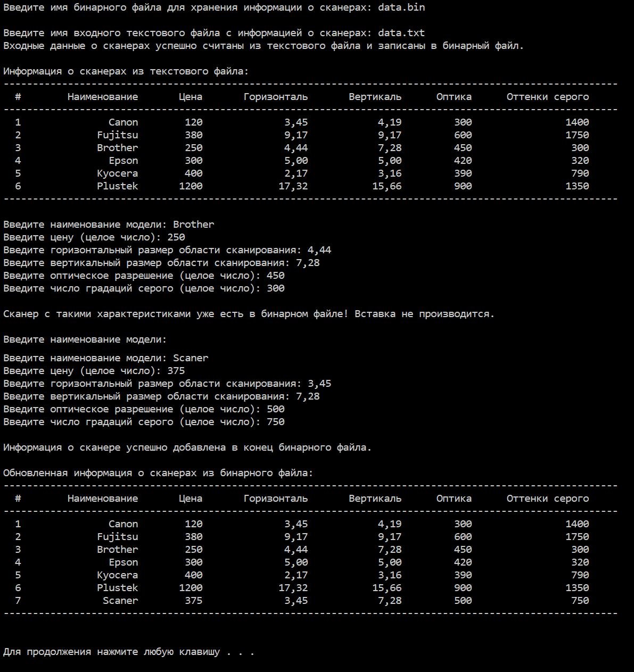Select "Kyocera" in the text-file table
The height and width of the screenshot is (672, 634).
pyautogui.click(x=118, y=173)
